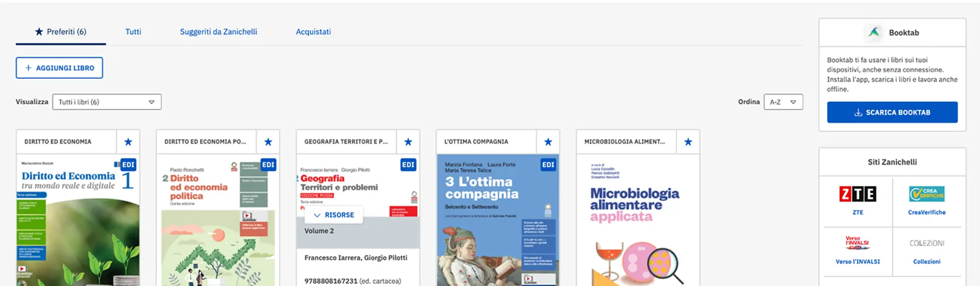Image resolution: width=980 pixels, height=286 pixels.
Task: Toggle favorite star on Microbiologia Aliment... card
Action: pyautogui.click(x=688, y=142)
